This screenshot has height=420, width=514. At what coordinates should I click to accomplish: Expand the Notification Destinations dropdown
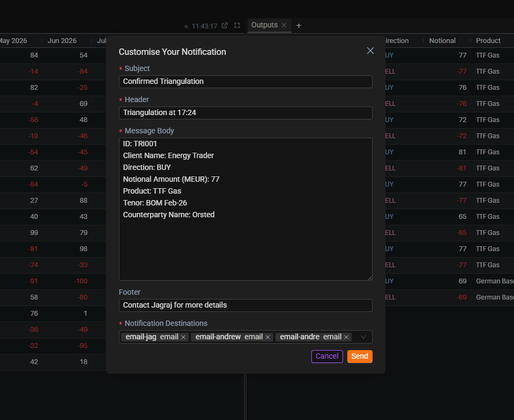coord(363,337)
